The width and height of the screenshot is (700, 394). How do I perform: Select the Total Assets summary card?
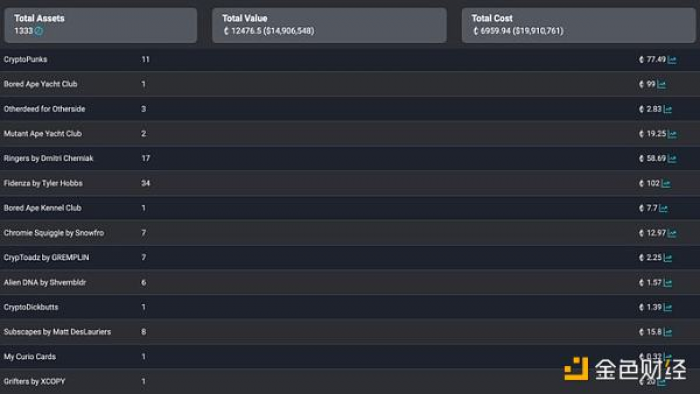(100, 25)
